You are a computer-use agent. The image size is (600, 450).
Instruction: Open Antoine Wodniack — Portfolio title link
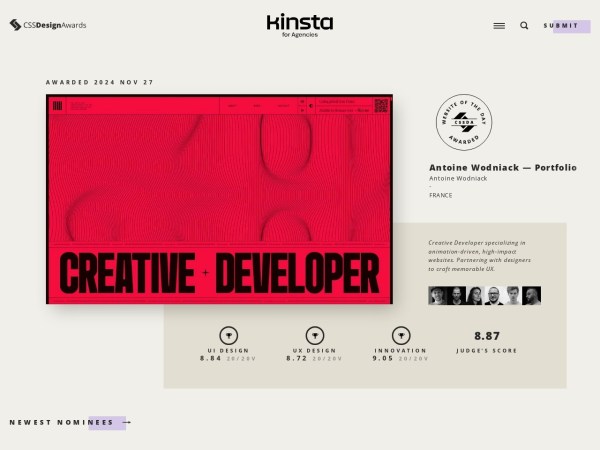[x=502, y=167]
